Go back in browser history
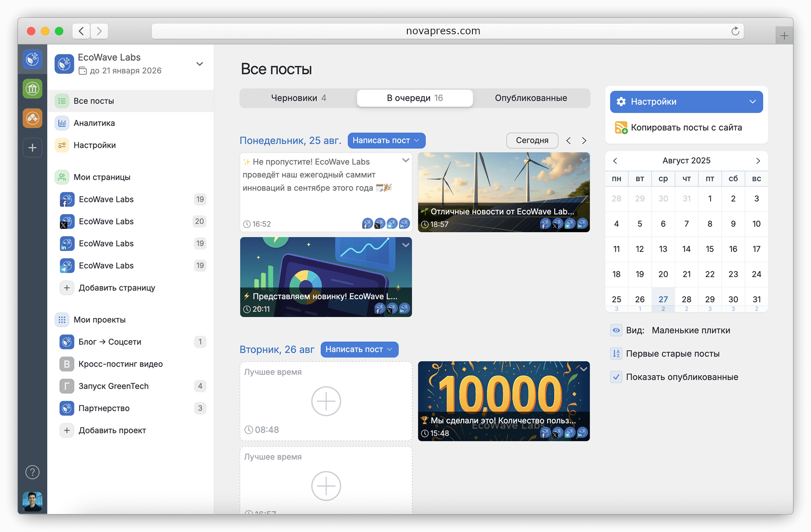 [81, 31]
